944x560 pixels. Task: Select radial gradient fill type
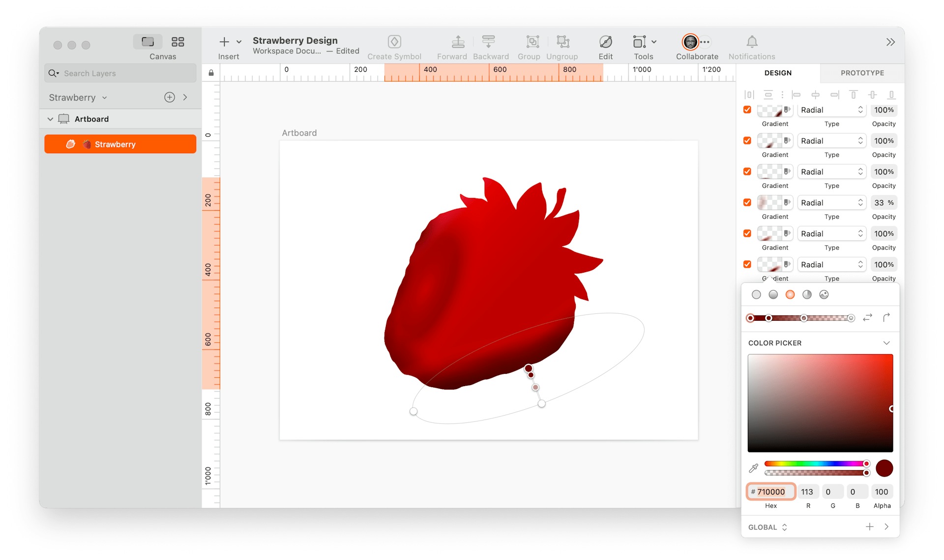(790, 294)
